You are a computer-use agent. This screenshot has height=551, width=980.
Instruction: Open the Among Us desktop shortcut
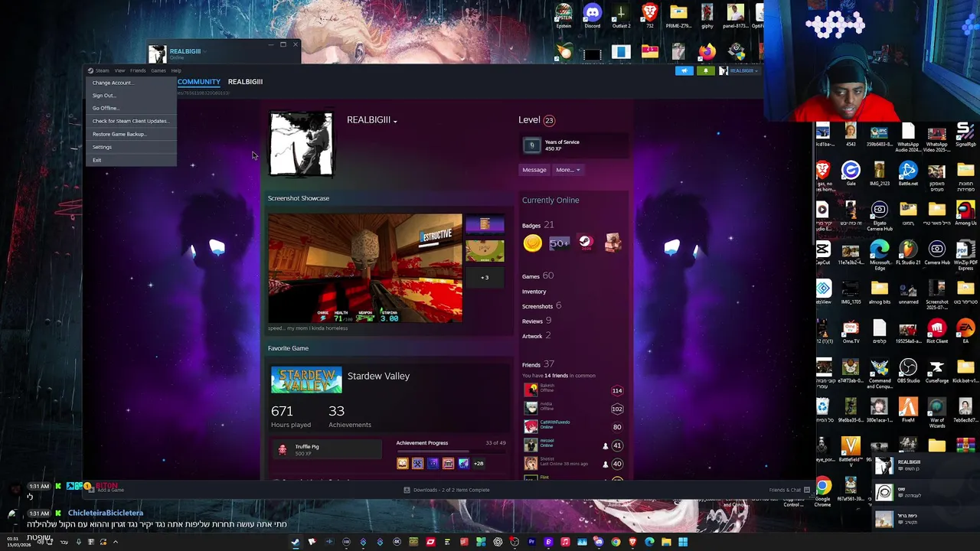[x=965, y=213]
